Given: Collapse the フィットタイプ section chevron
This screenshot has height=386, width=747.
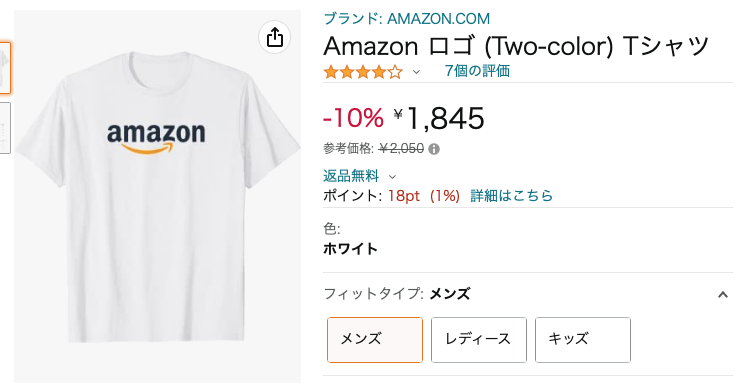Looking at the screenshot, I should (x=723, y=295).
